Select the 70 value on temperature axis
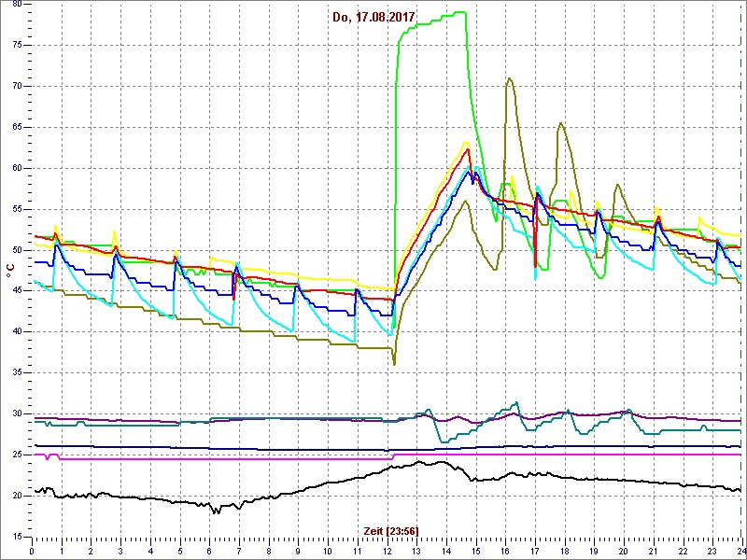The width and height of the screenshot is (747, 560). pyautogui.click(x=16, y=86)
